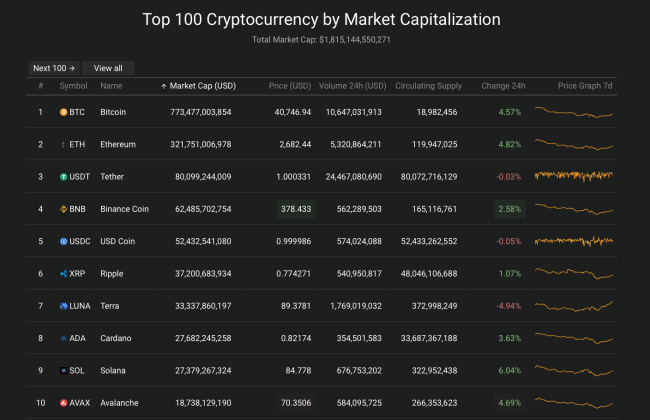Screen dimensions: 650x420
Task: Sort by Name column header
Action: 111,86
